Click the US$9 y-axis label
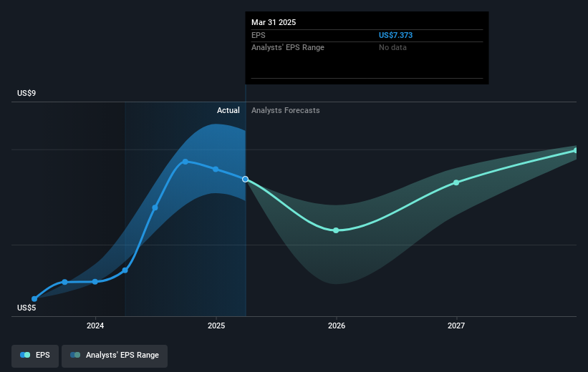Image resolution: width=588 pixels, height=372 pixels. 26,93
